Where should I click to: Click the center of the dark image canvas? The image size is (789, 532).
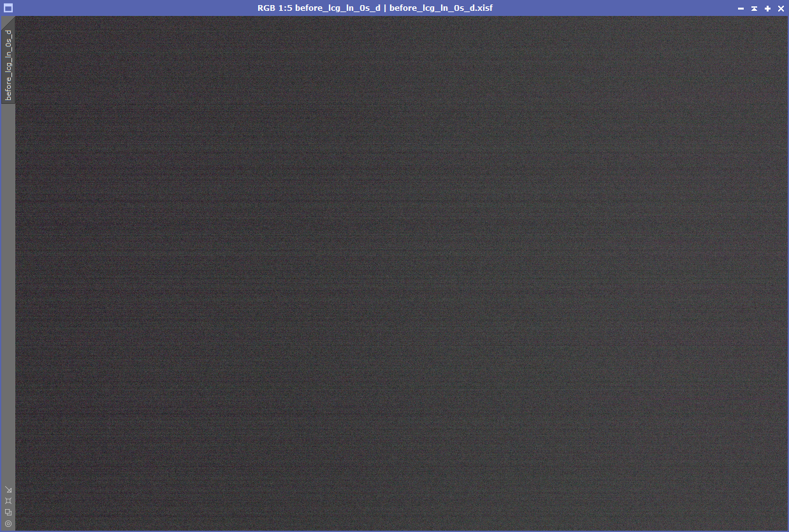click(x=402, y=273)
